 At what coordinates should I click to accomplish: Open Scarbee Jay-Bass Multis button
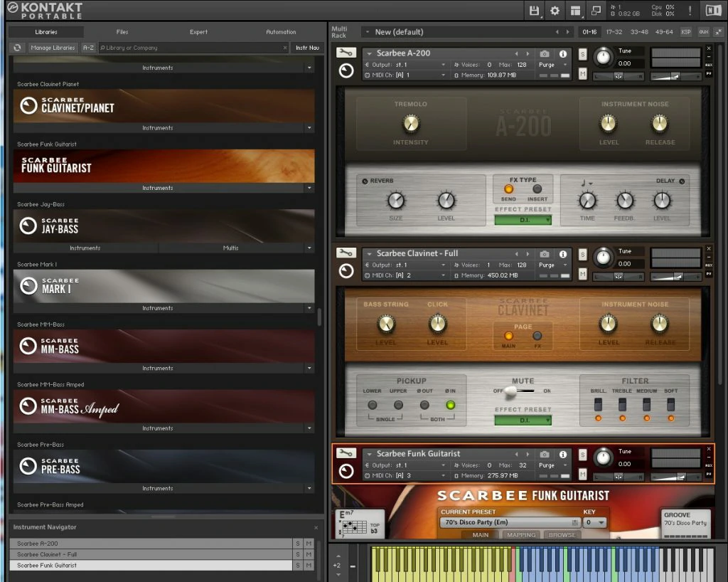(x=231, y=248)
